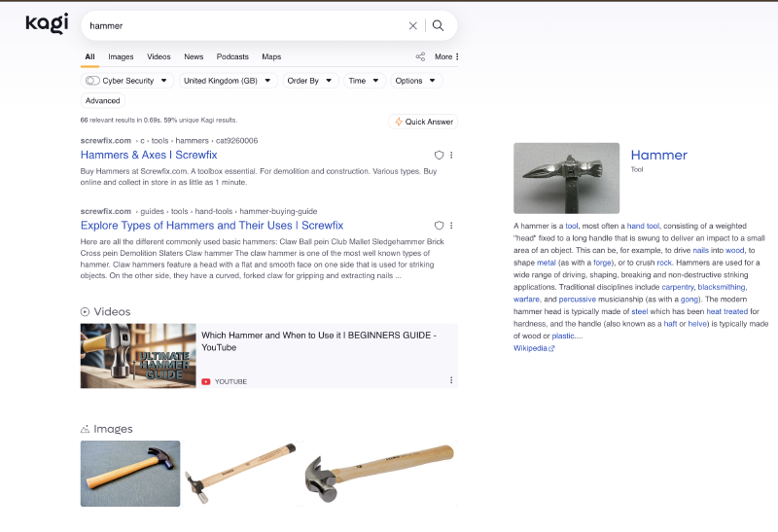Open the More menu with three dots
The image size is (778, 532).
click(x=446, y=56)
